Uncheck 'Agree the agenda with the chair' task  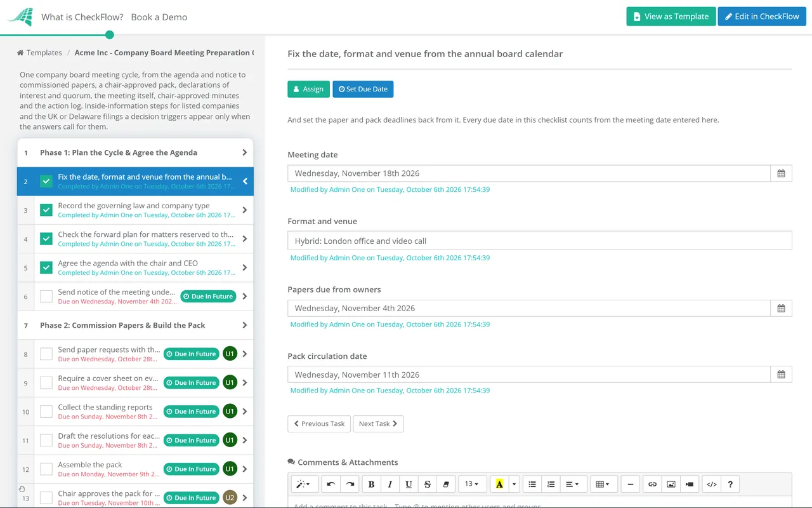coord(46,267)
